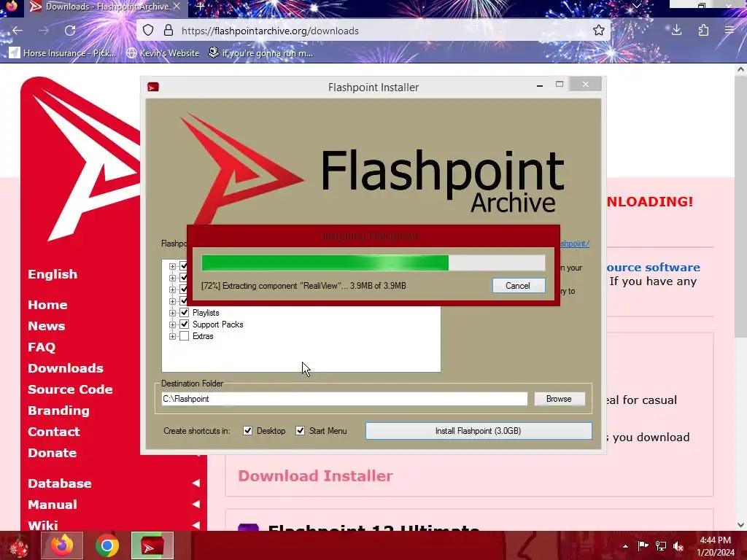
Task: Select English language in sidebar
Action: 53,274
